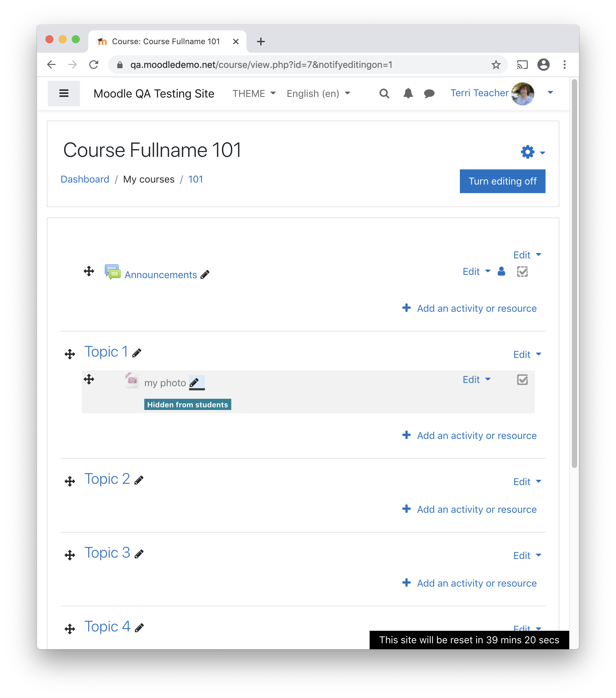Click the move handle next to Announcements
This screenshot has height=698, width=616.
[x=89, y=271]
